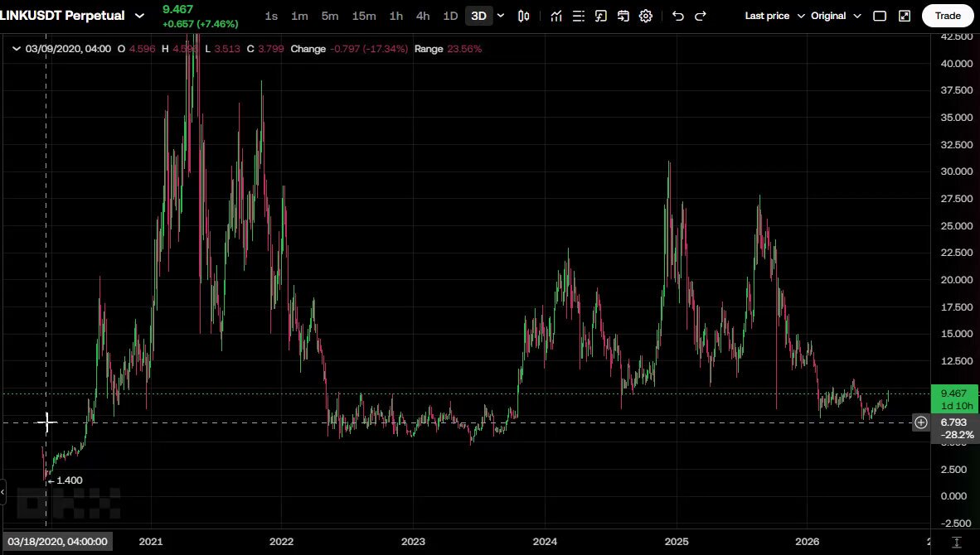Click the 12.500 price axis label
The height and width of the screenshot is (555, 980).
957,361
